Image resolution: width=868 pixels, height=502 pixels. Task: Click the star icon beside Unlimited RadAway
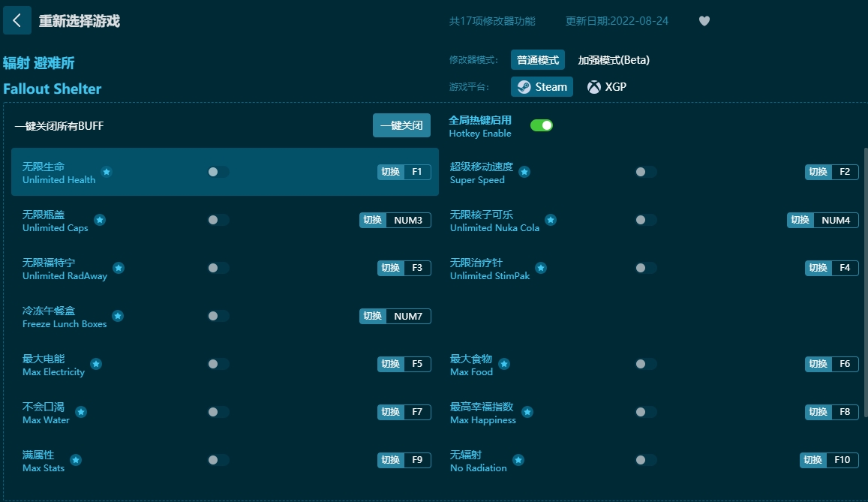(x=119, y=268)
